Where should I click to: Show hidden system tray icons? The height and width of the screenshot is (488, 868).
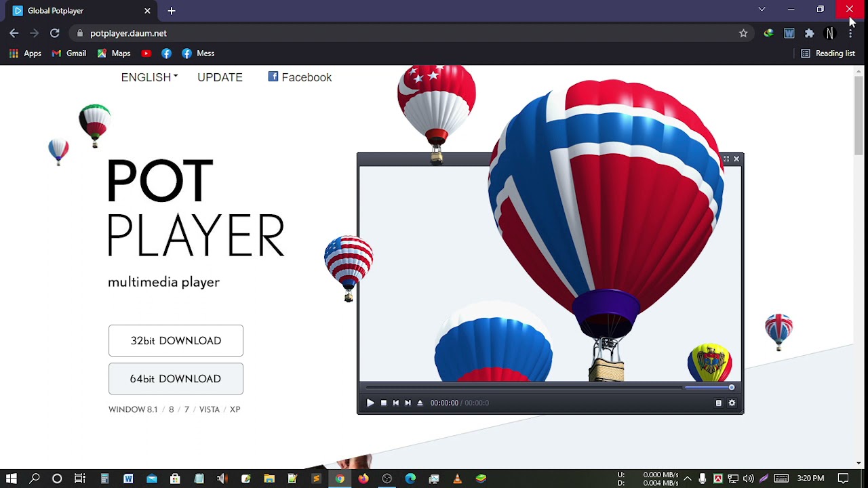click(x=687, y=479)
